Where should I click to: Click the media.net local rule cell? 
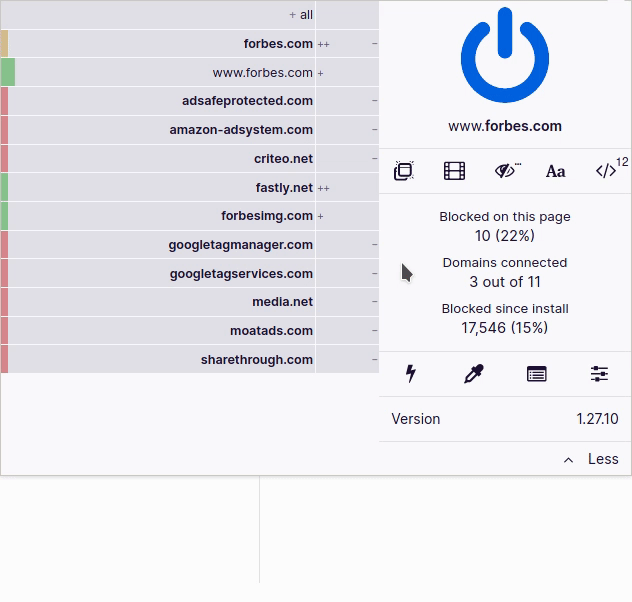pos(347,302)
